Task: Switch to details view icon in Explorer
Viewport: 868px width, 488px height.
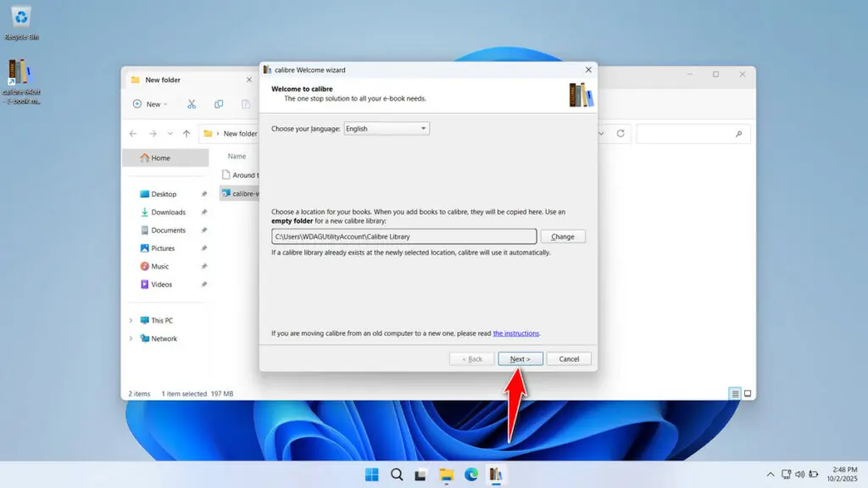Action: (x=735, y=394)
